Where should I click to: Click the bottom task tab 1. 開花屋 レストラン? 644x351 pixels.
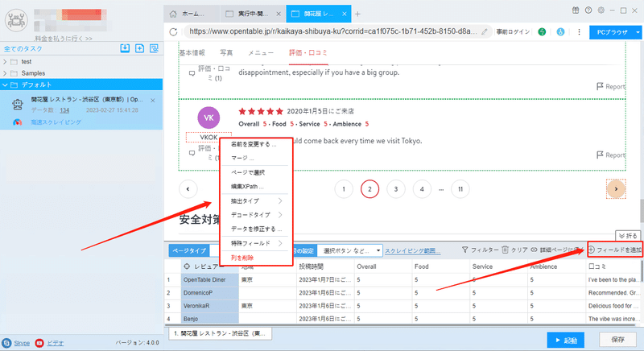coord(220,333)
